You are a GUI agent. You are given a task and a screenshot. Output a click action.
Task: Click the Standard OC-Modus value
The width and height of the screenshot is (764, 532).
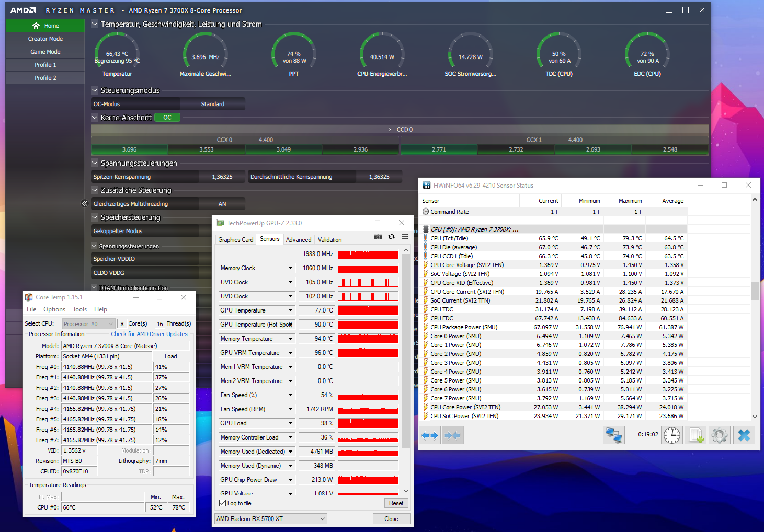(213, 104)
